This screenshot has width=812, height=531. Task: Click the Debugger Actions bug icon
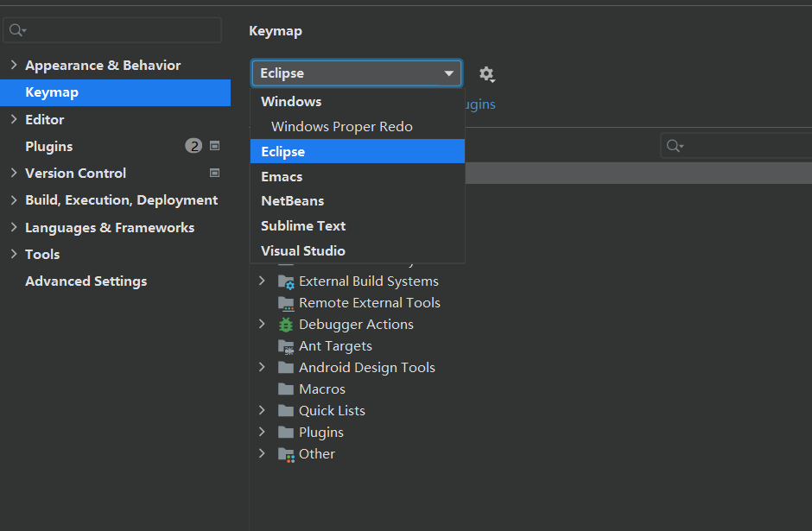[x=286, y=325]
